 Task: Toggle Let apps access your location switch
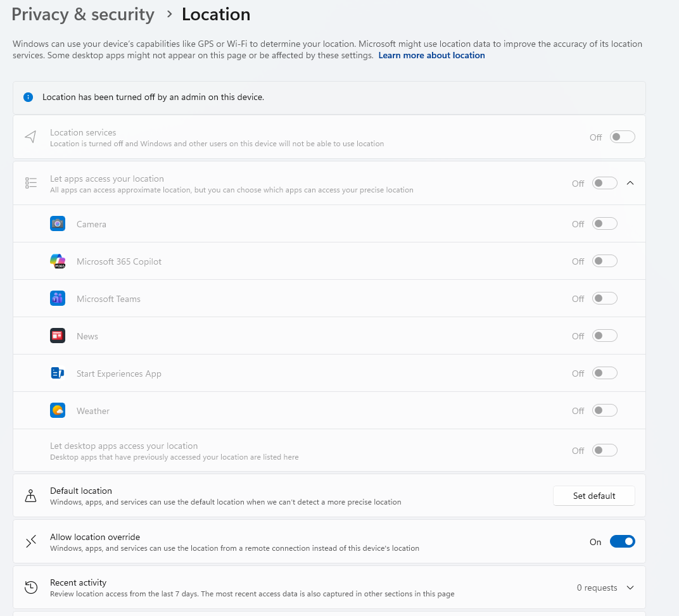(604, 183)
